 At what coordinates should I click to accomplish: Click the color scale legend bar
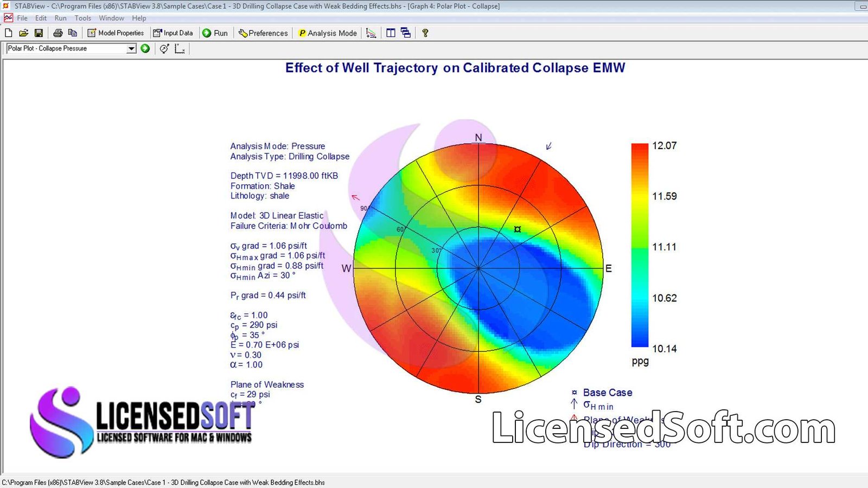click(x=640, y=245)
